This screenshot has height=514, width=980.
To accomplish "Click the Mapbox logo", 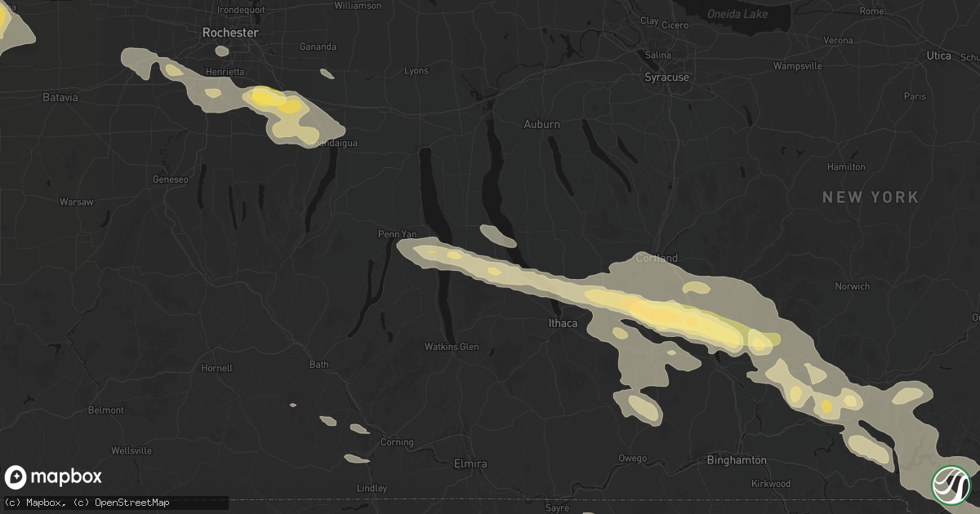I will click(54, 477).
